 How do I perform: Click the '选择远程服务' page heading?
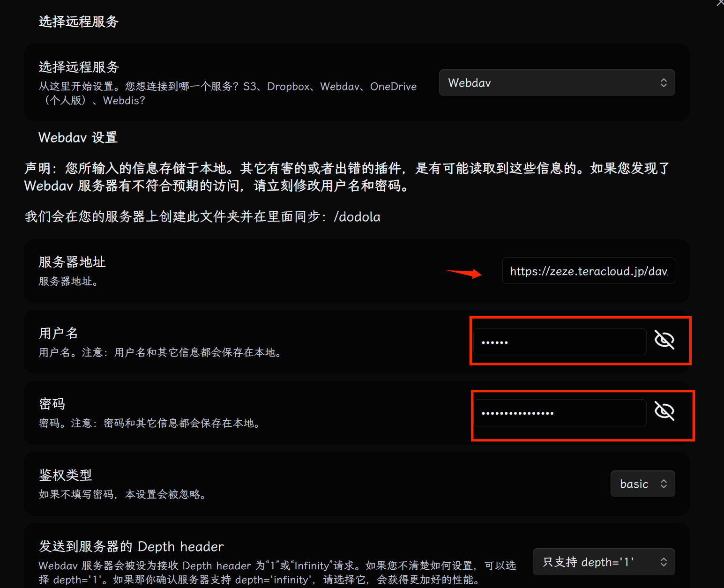click(x=78, y=22)
